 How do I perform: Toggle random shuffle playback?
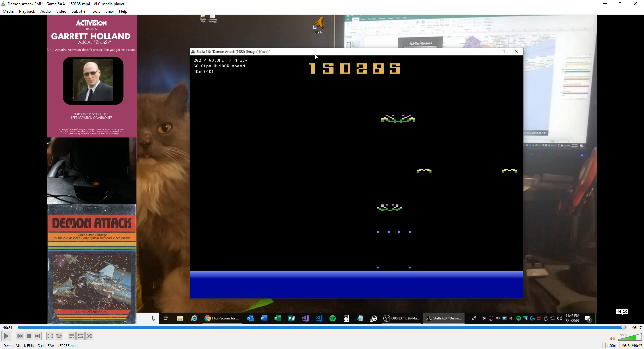tap(89, 336)
